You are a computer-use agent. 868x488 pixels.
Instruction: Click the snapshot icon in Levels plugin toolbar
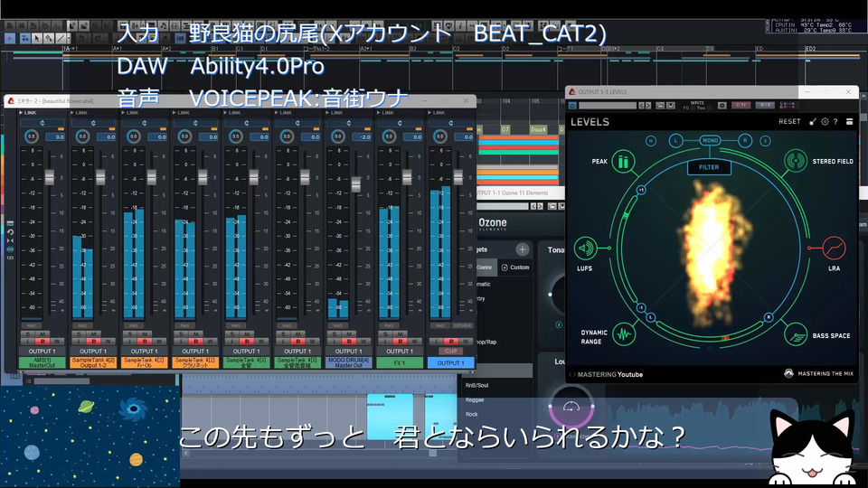pos(722,105)
